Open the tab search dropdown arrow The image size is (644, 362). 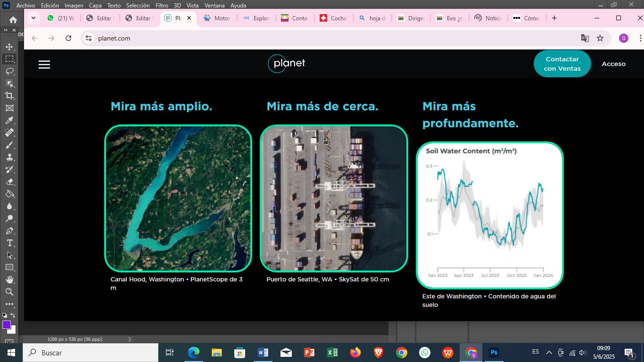pyautogui.click(x=33, y=18)
